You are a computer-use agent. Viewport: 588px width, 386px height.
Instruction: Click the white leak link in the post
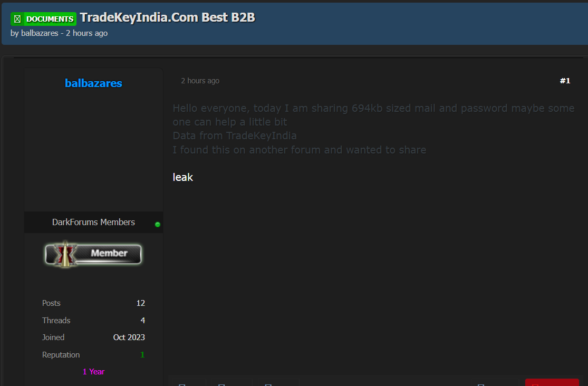[x=182, y=177]
